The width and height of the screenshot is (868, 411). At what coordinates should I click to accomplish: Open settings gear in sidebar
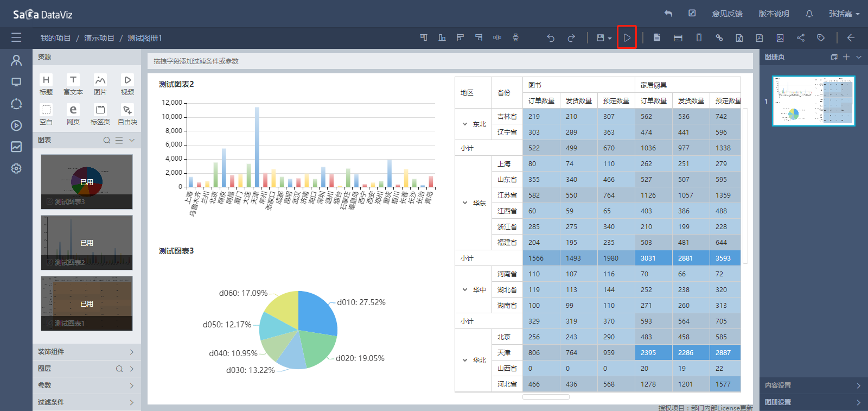[16, 168]
